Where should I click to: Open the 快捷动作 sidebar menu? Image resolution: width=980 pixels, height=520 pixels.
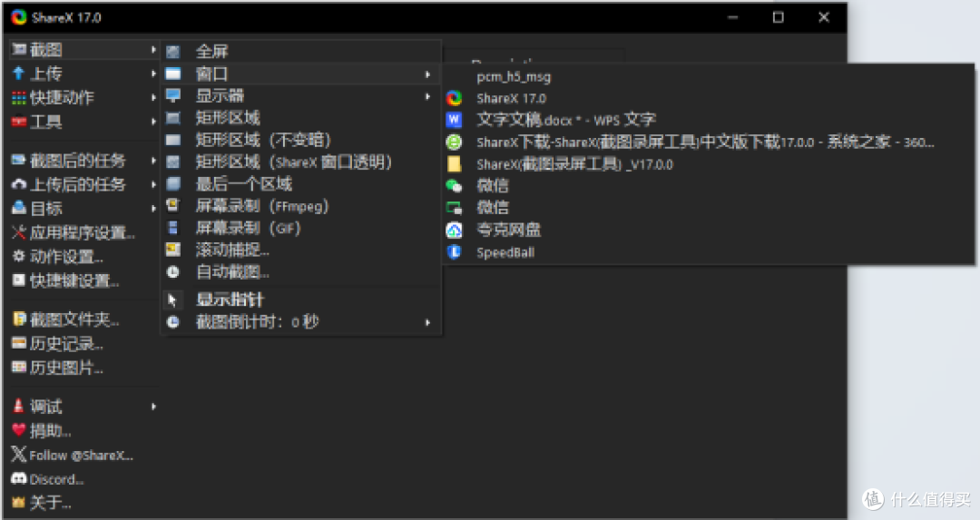[83, 97]
